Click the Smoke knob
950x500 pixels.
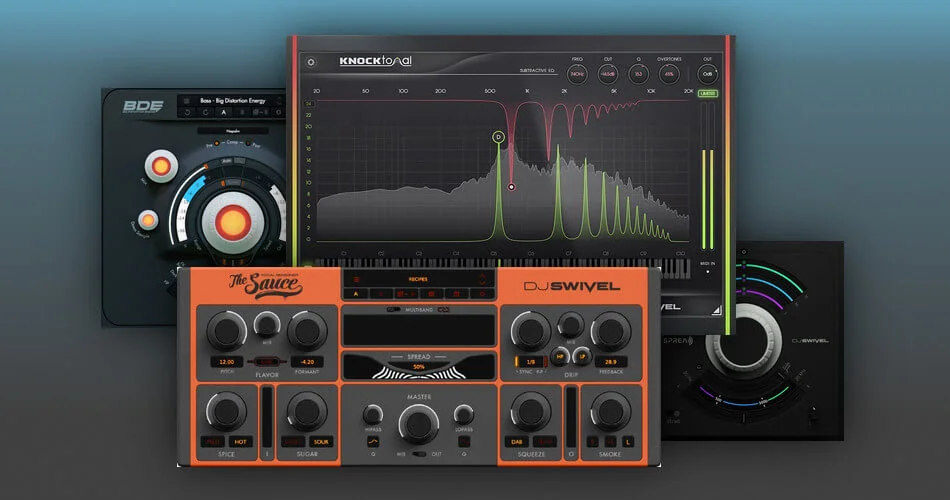pyautogui.click(x=611, y=412)
